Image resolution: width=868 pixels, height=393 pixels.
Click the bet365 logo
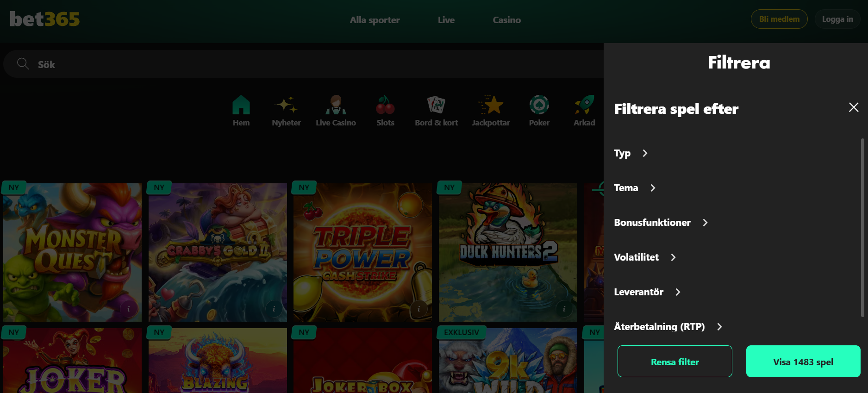click(x=44, y=19)
